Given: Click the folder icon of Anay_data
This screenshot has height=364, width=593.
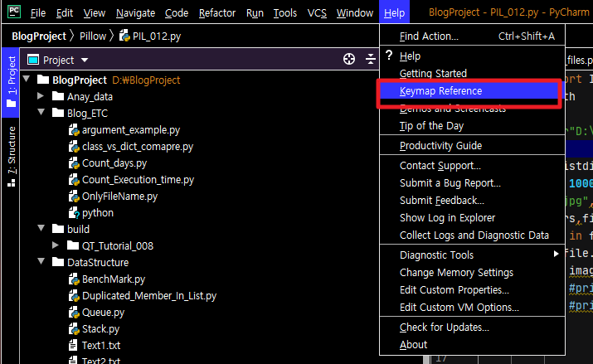Looking at the screenshot, I should 57,96.
